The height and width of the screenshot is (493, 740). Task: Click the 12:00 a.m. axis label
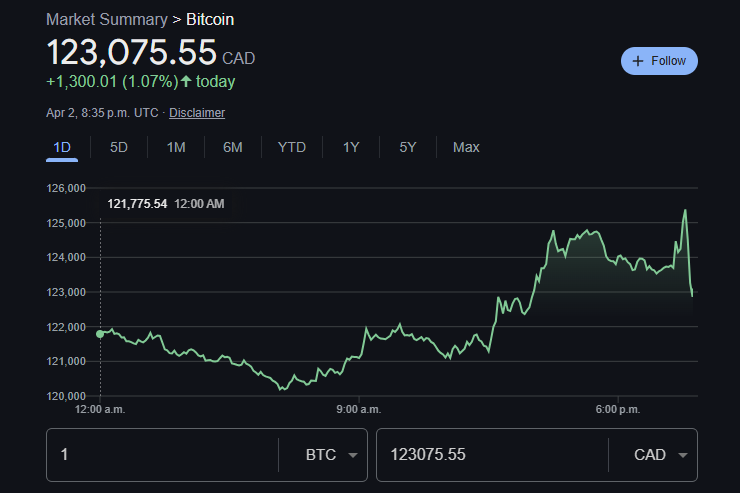tap(100, 409)
